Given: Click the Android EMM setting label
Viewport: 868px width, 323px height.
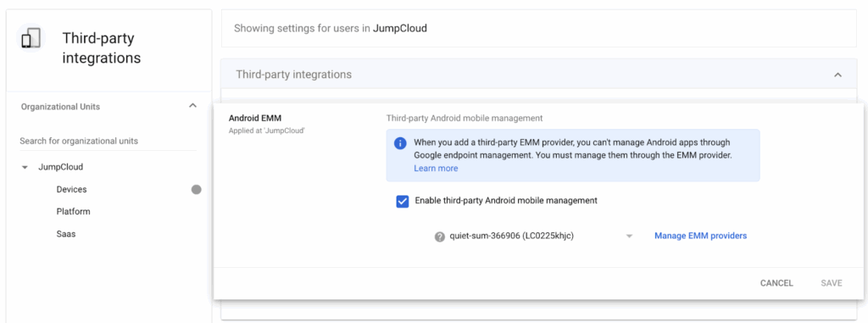Looking at the screenshot, I should 255,118.
